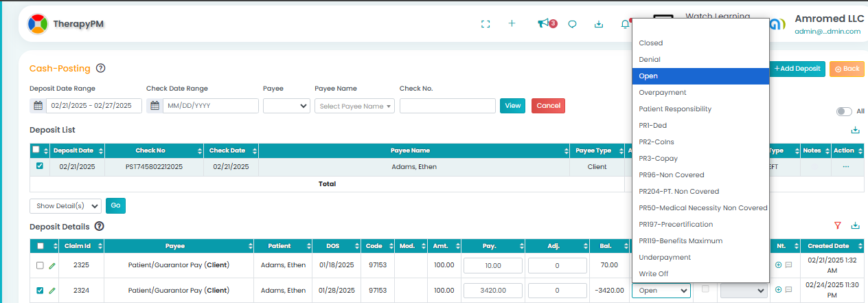Export Deposit List using download icon
Screen dimensions: 868x303
855,130
